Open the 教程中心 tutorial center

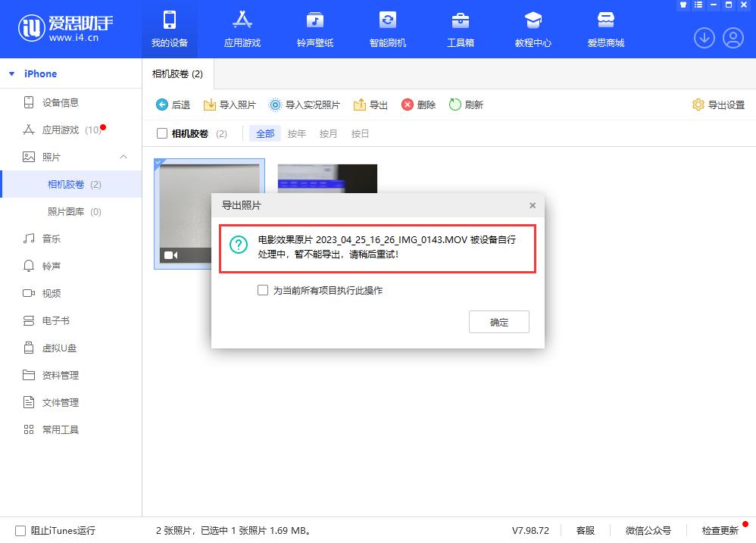pos(533,29)
